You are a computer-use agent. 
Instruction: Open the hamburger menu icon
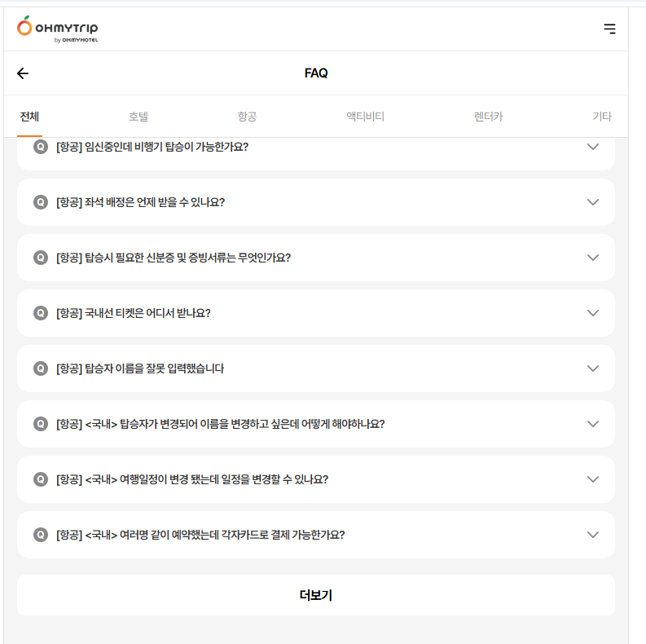[609, 29]
